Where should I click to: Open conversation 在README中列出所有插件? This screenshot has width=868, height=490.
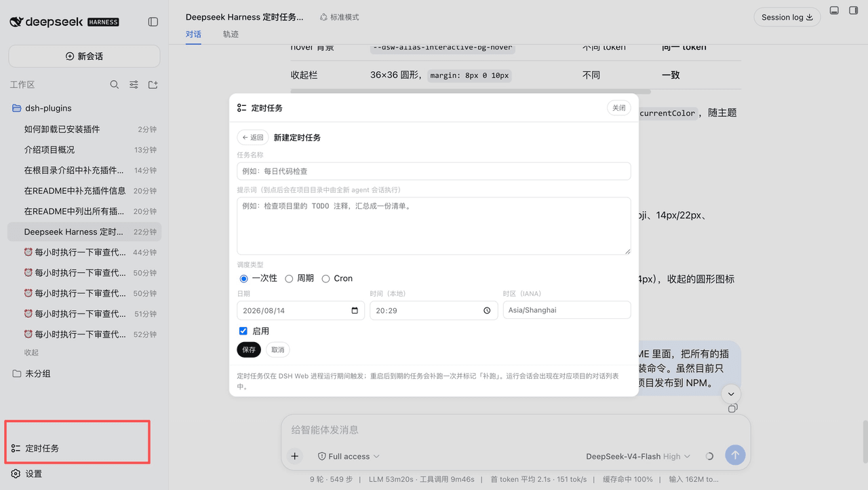tap(84, 211)
